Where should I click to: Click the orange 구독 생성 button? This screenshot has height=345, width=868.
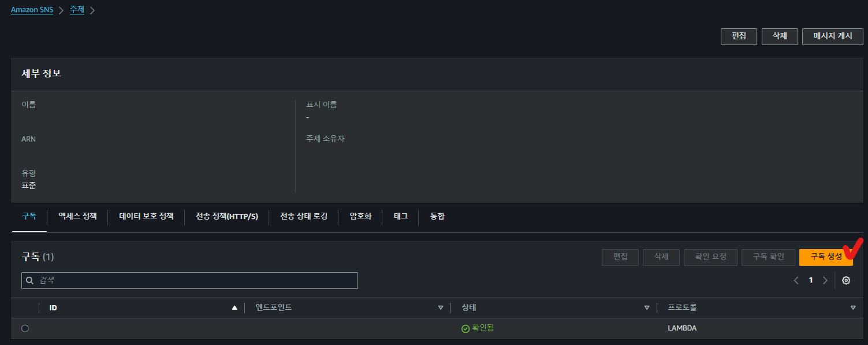(826, 257)
